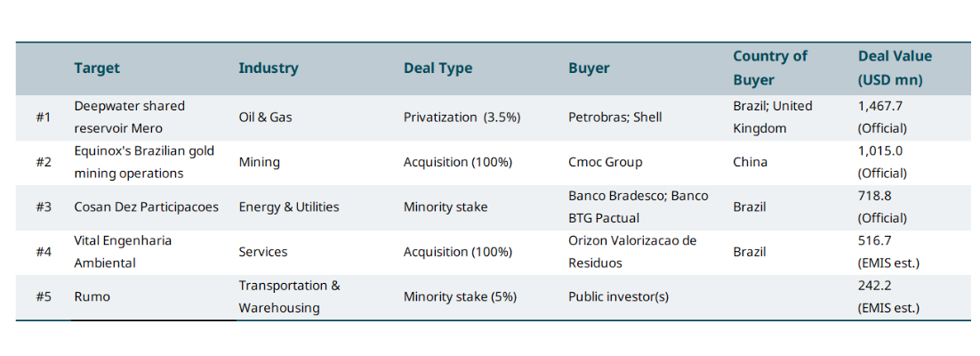Click the Vital Engenharia Ambiental target

click(x=123, y=252)
